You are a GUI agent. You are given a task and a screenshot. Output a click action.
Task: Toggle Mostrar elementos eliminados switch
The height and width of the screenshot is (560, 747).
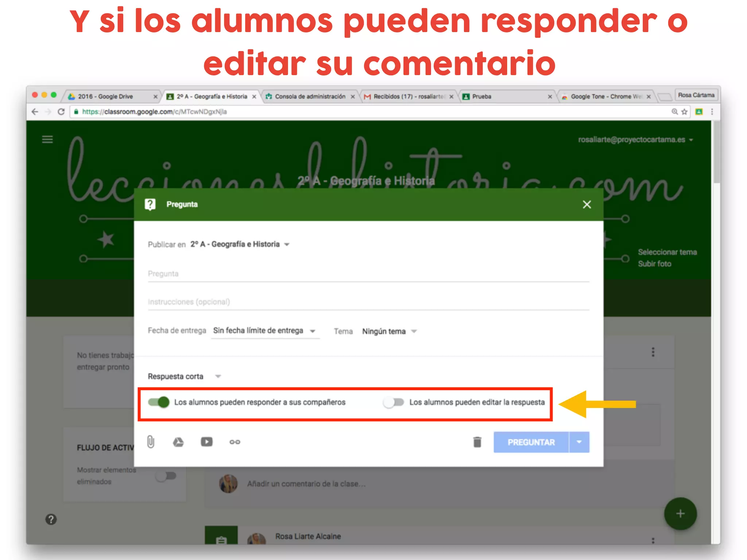pos(166,476)
